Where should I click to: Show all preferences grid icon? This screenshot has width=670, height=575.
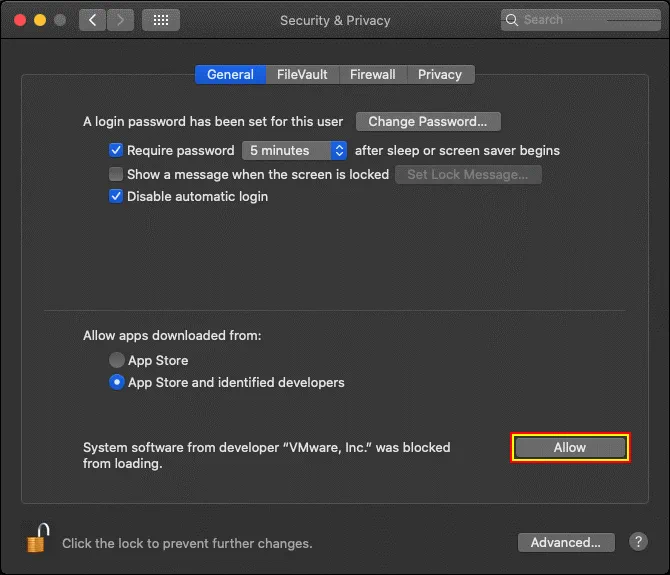tap(161, 20)
